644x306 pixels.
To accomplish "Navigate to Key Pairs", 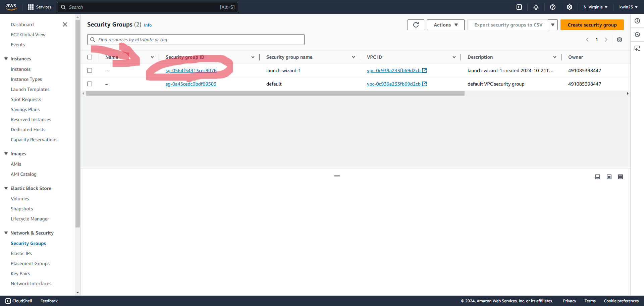I will pyautogui.click(x=20, y=273).
